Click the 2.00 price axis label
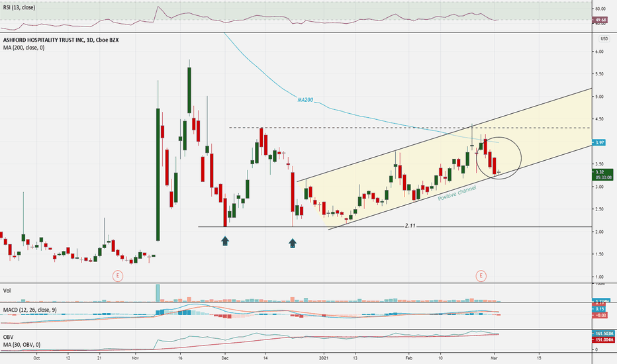The width and height of the screenshot is (617, 364). (600, 232)
